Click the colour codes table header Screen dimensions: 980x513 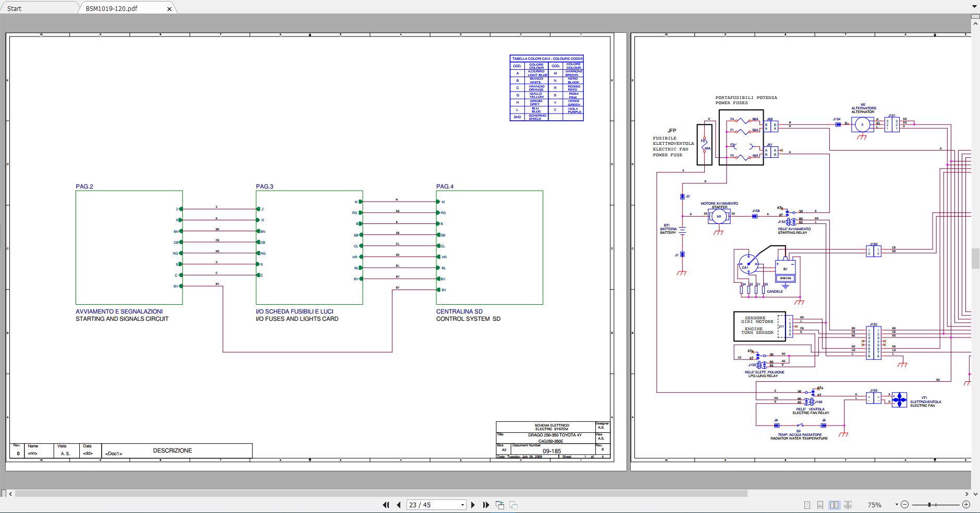click(547, 59)
